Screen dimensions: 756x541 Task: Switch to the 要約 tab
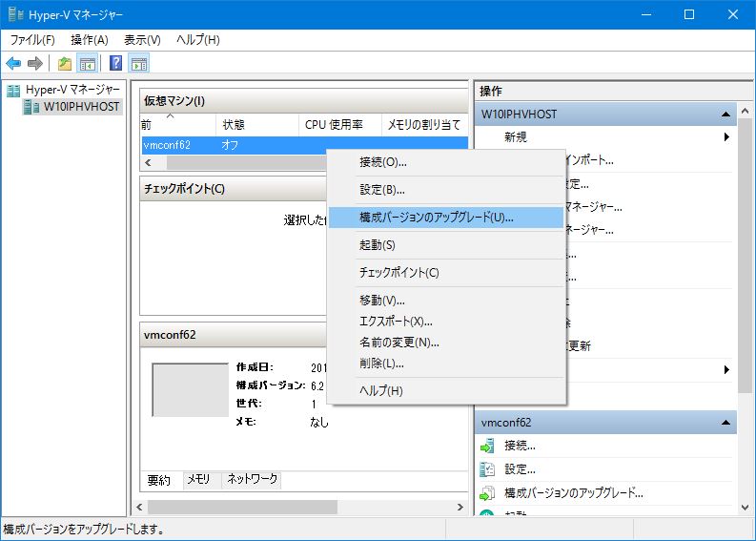(159, 480)
